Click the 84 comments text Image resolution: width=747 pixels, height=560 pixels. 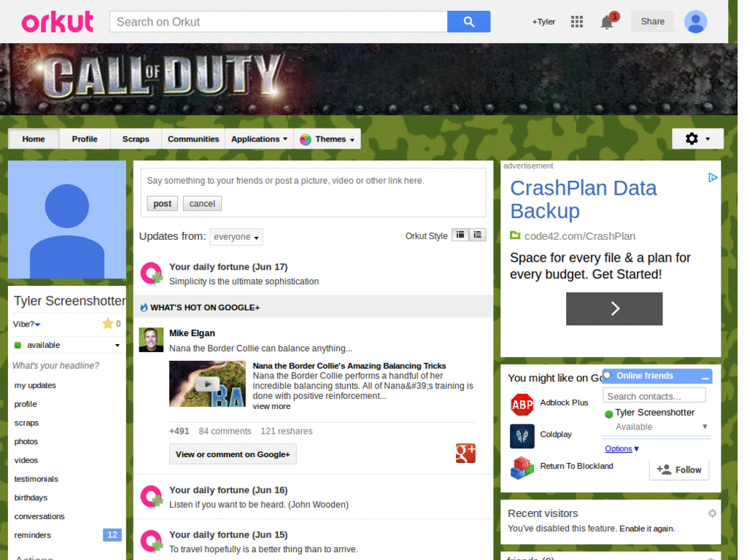tap(225, 431)
